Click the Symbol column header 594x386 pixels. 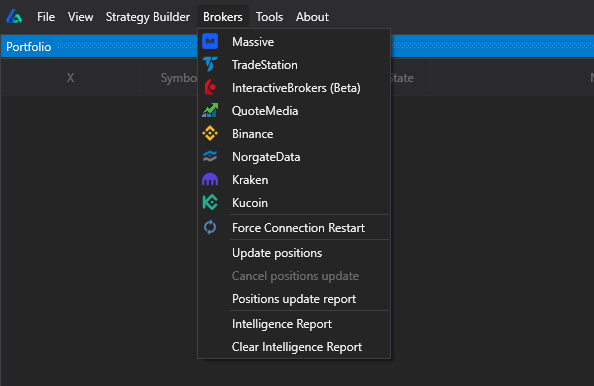169,78
